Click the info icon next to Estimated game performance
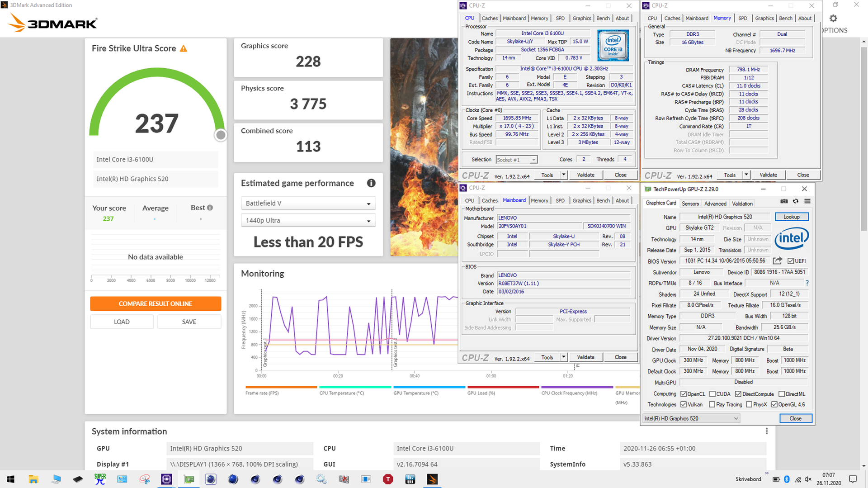Viewport: 868px width, 488px height. pyautogui.click(x=371, y=183)
